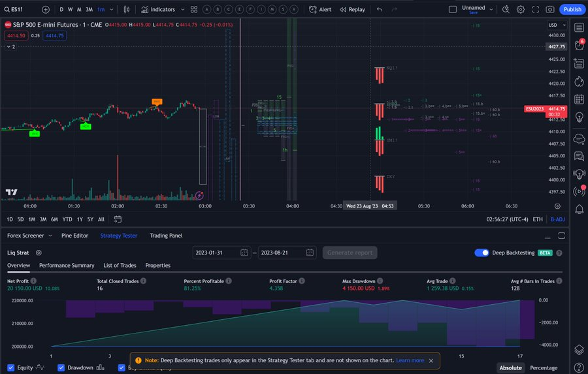Click the add symbol plus icon

coord(45,9)
